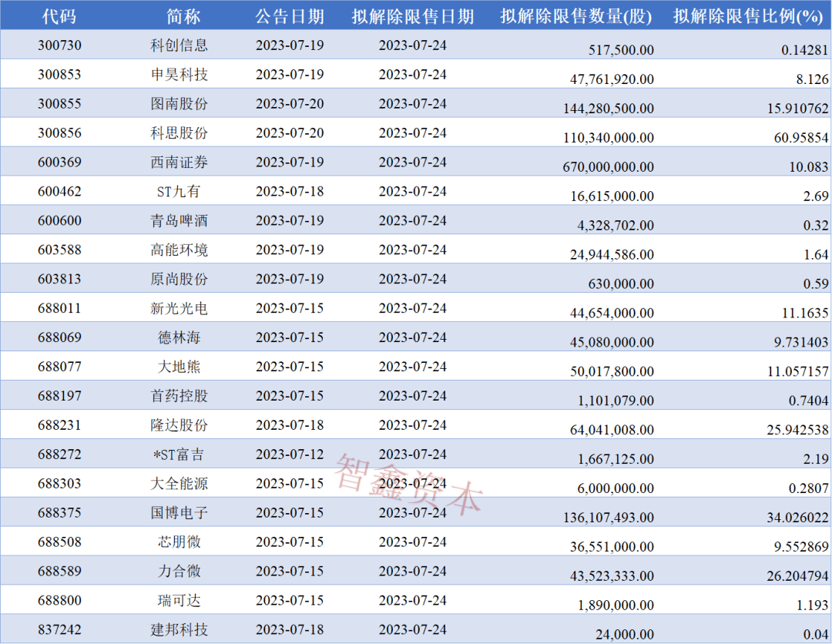Click the 青岛啤酒 name cell
Screen dimensions: 832x644
179,221
